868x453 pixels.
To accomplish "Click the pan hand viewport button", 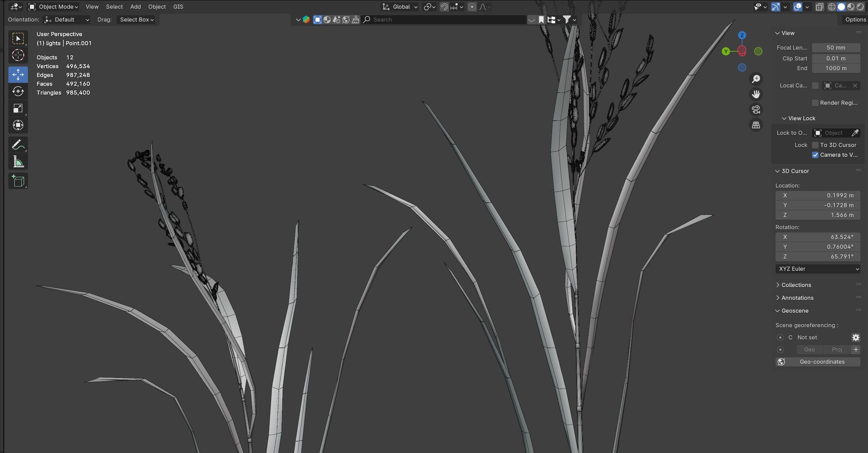I will (x=756, y=94).
